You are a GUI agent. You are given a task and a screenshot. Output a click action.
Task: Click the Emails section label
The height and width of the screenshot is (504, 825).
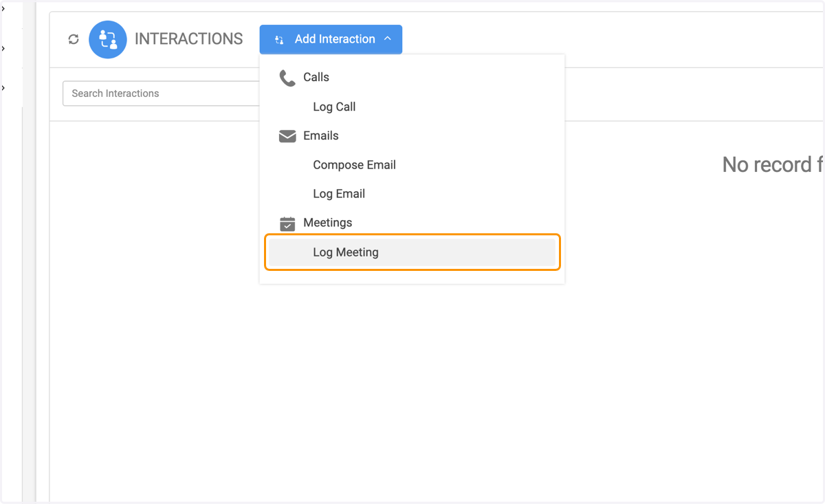coord(321,135)
